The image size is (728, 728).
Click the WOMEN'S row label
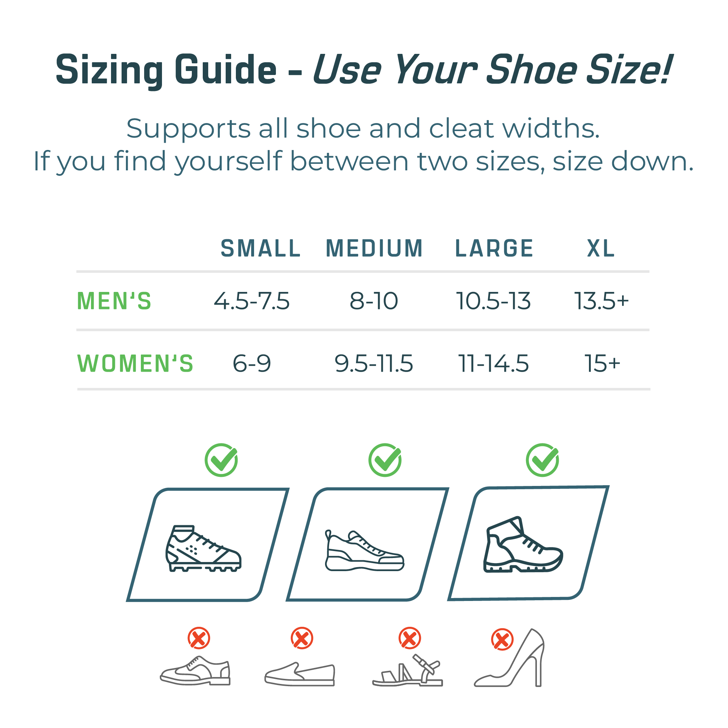[x=135, y=364]
